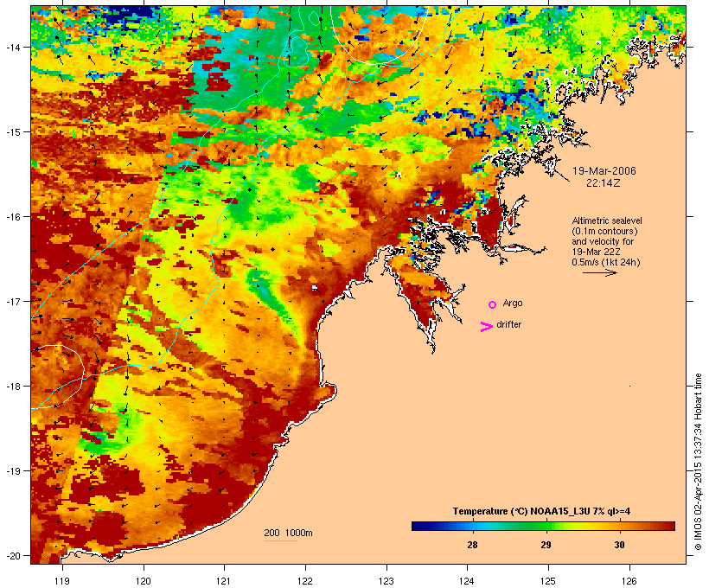This screenshot has width=709, height=588.
Task: Click the temperature color bar
Action: (543, 526)
